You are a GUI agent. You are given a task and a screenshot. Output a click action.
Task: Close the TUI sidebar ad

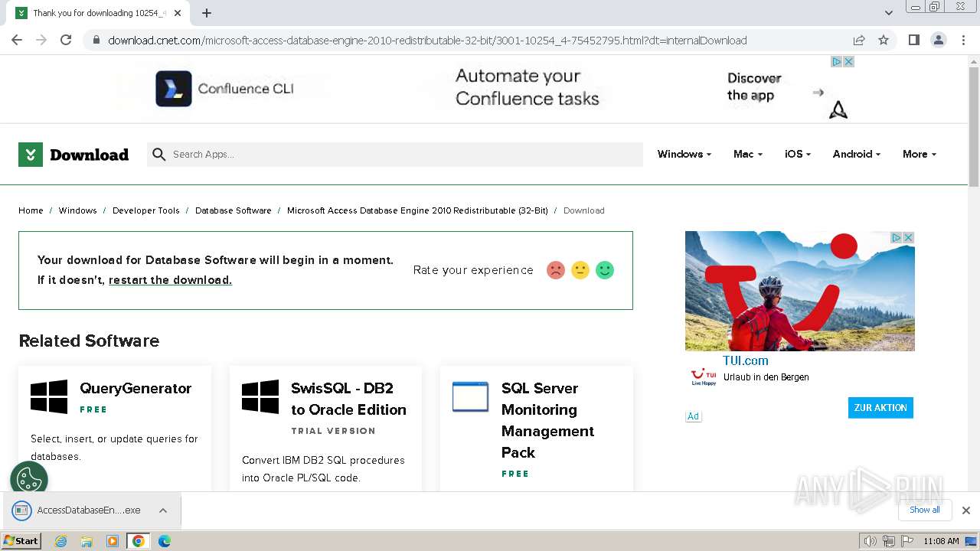908,238
